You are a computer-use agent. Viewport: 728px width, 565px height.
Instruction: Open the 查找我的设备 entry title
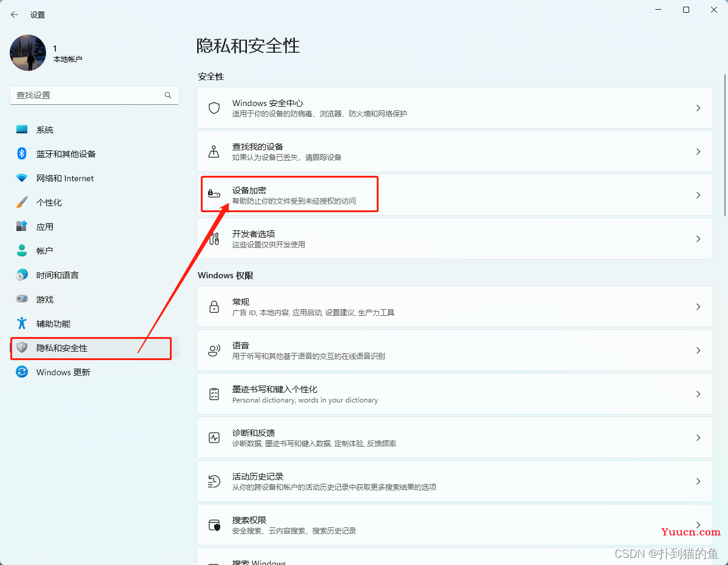pos(258,147)
